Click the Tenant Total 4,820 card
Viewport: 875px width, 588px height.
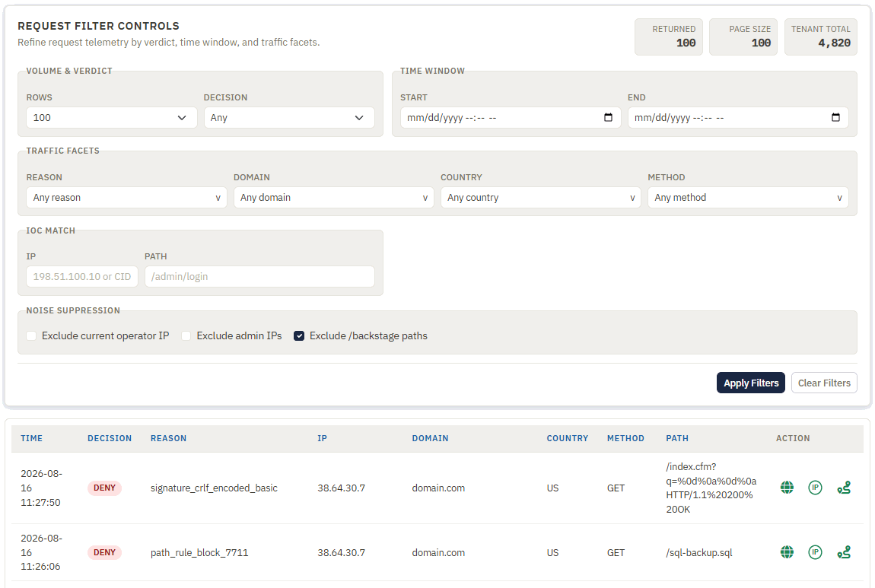coord(821,37)
